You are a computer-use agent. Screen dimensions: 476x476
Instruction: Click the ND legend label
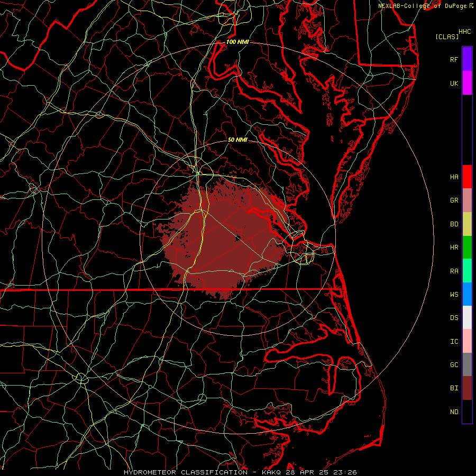click(454, 412)
